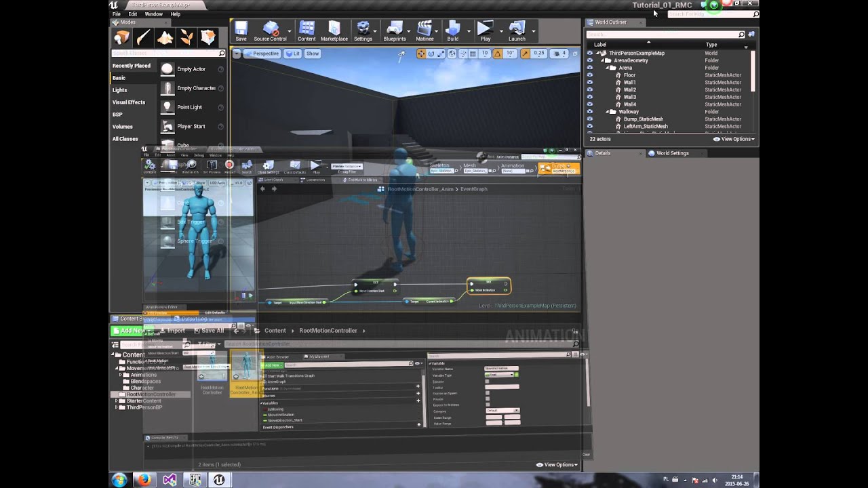Open the Lit view mode dropdown
Image resolution: width=868 pixels, height=488 pixels.
coord(293,54)
